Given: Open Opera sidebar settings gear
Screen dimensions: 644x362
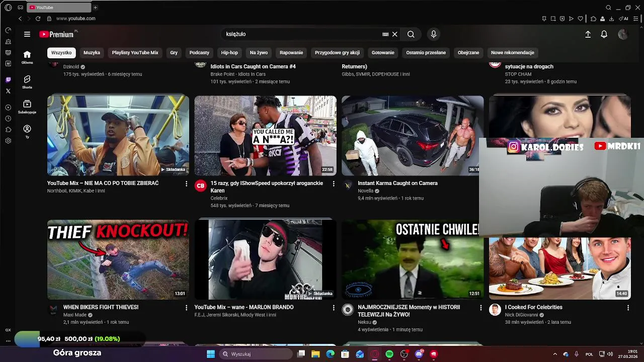Looking at the screenshot, I should click(x=8, y=141).
